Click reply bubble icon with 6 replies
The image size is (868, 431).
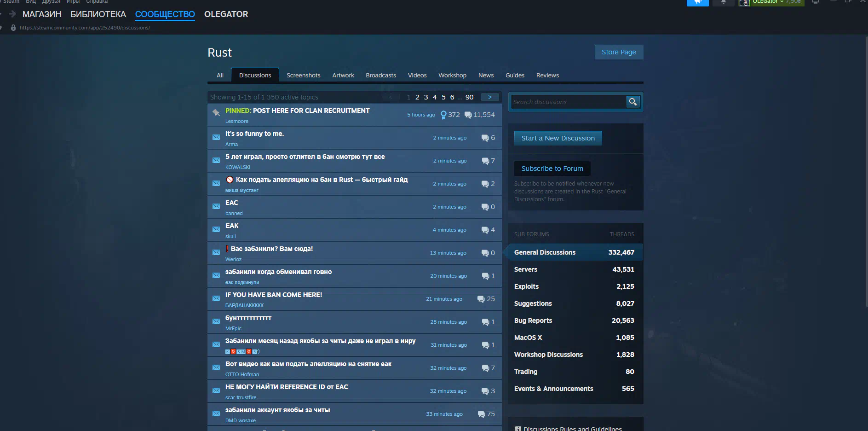485,138
